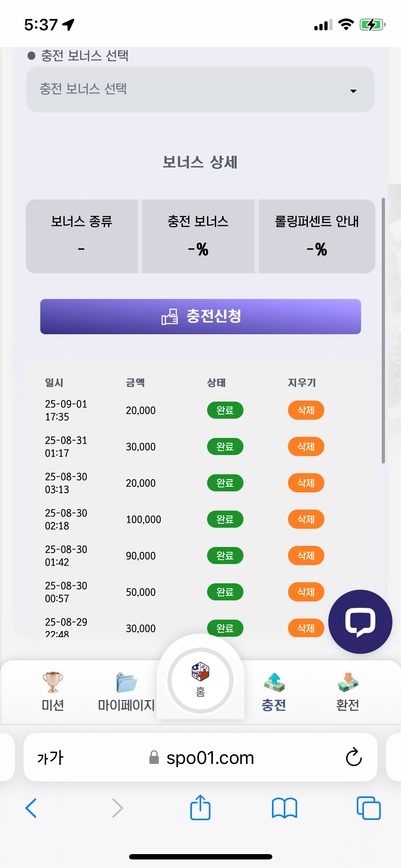
Task: Tap the 가가 text size icon
Action: point(50,757)
